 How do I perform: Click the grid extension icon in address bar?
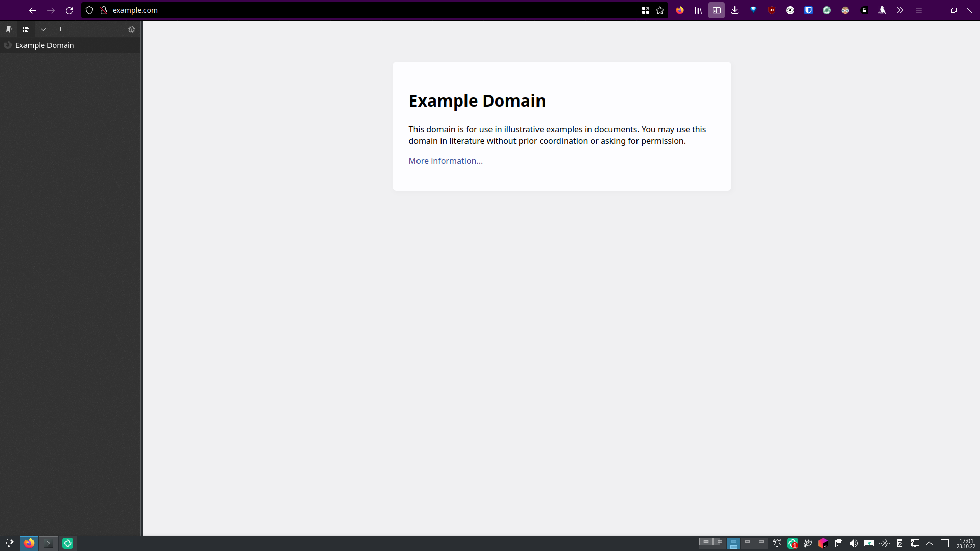[x=646, y=10]
